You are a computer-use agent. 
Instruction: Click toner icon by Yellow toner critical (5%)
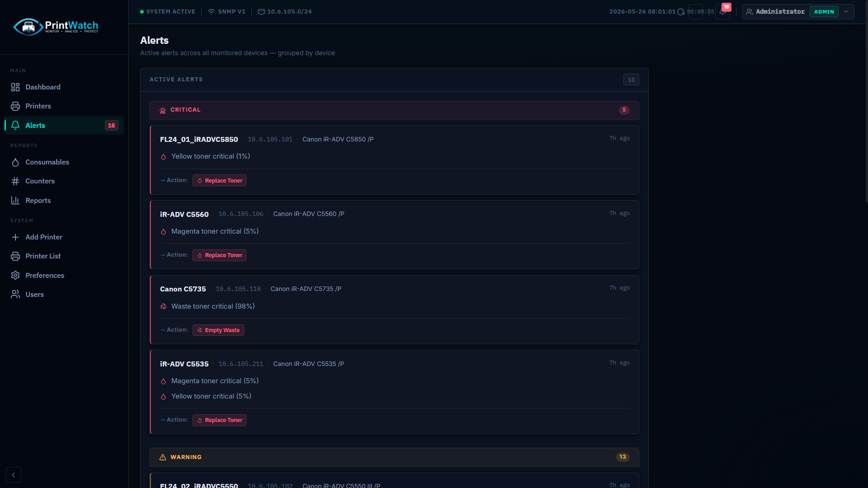163,397
